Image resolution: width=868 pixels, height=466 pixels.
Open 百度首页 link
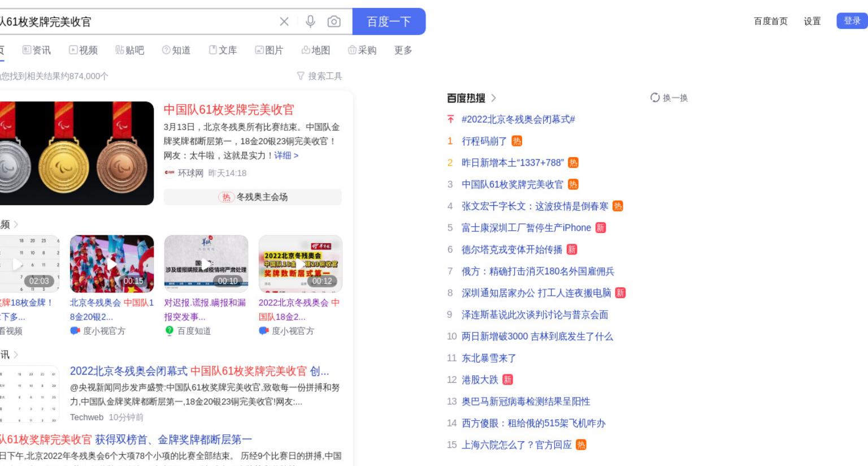coord(770,21)
